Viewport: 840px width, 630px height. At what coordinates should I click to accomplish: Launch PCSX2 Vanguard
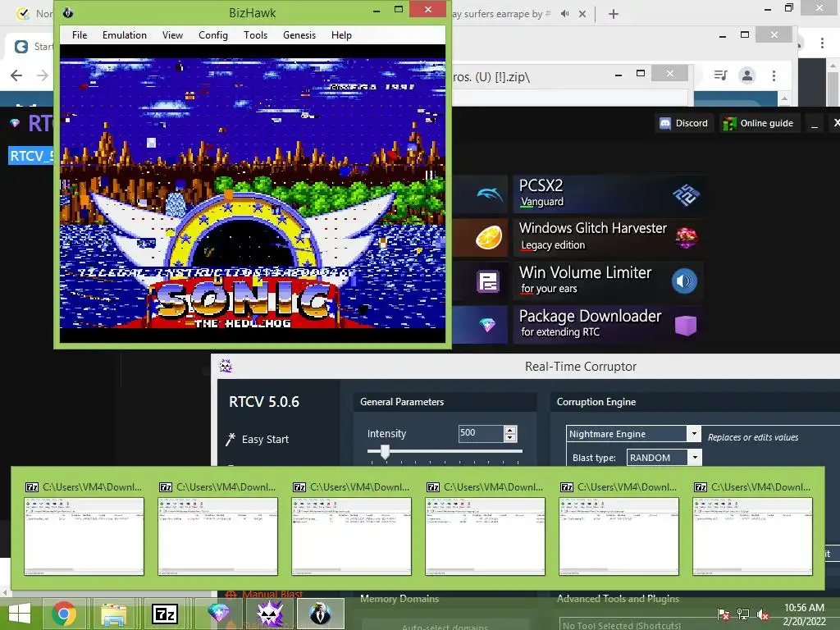coord(608,193)
